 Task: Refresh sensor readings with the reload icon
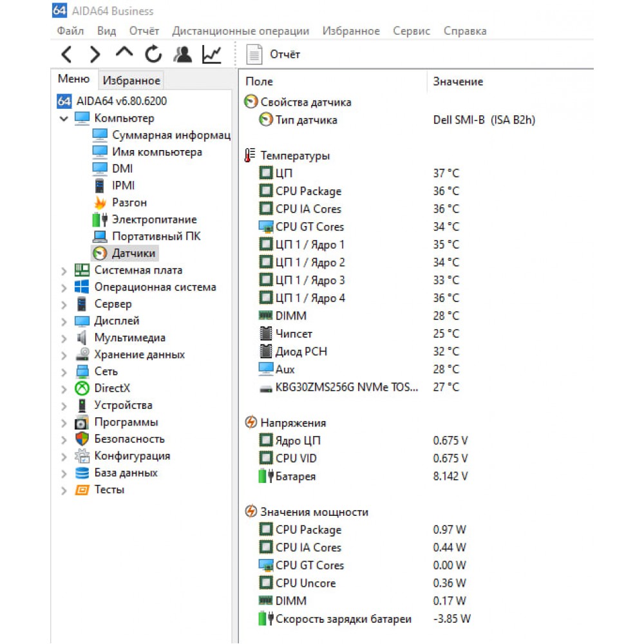(153, 54)
